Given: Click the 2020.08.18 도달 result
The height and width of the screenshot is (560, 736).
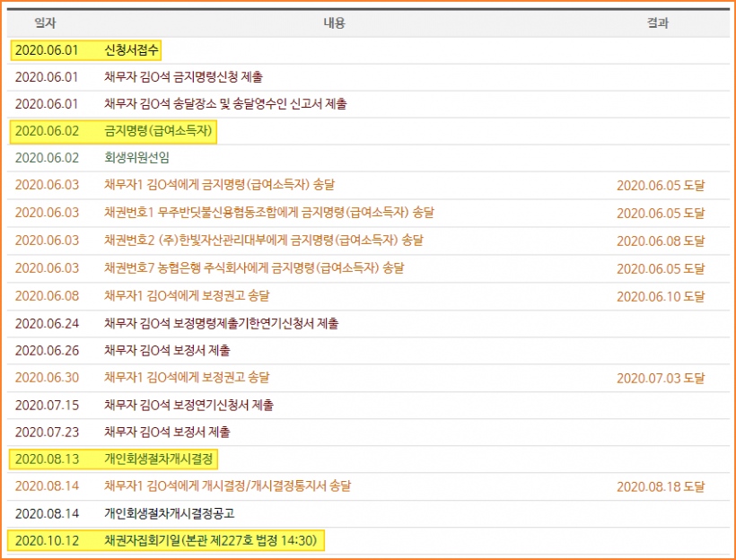Looking at the screenshot, I should [661, 486].
